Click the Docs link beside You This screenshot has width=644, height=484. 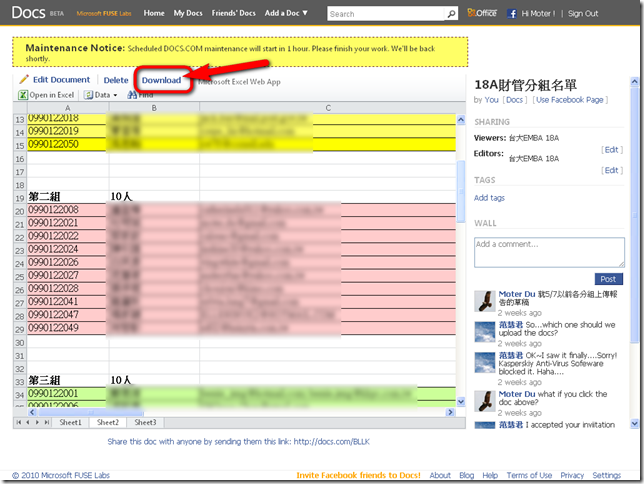point(514,100)
